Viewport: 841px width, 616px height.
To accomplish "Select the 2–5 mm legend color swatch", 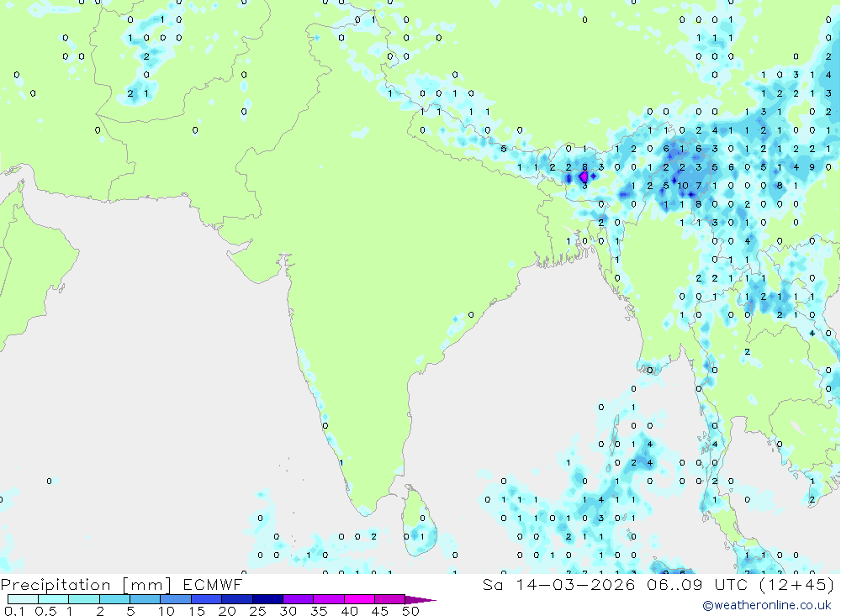I will (114, 599).
